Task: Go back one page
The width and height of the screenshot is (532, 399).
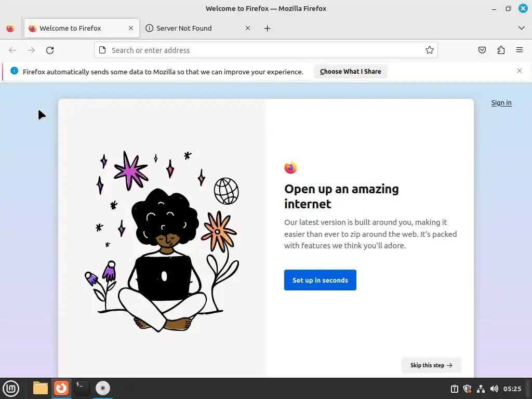Action: click(x=12, y=50)
